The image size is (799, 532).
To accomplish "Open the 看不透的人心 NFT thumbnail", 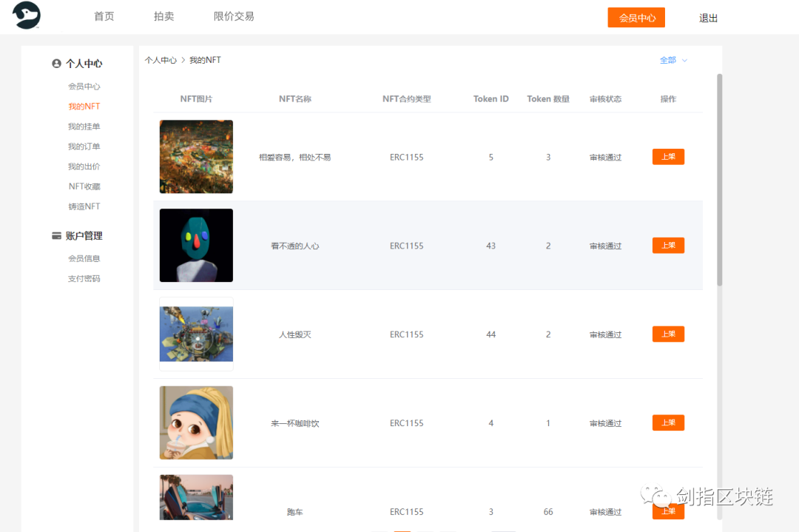I will (x=195, y=245).
